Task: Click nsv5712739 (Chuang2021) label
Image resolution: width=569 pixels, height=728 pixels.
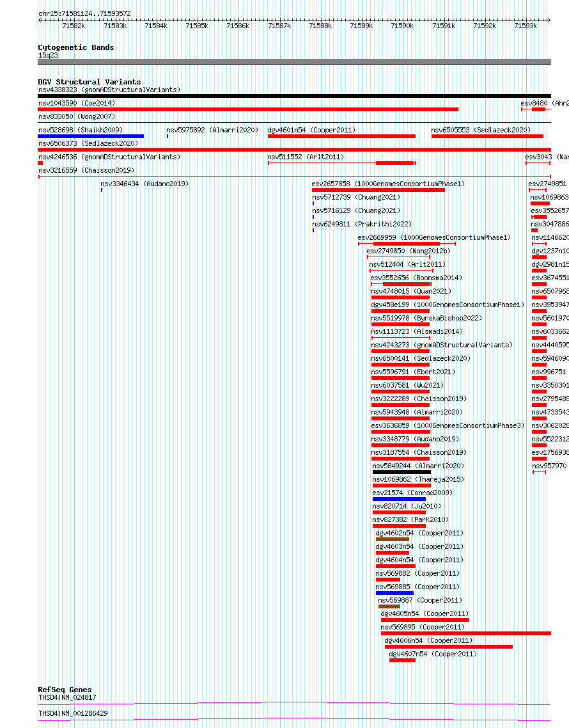Action: tap(356, 197)
